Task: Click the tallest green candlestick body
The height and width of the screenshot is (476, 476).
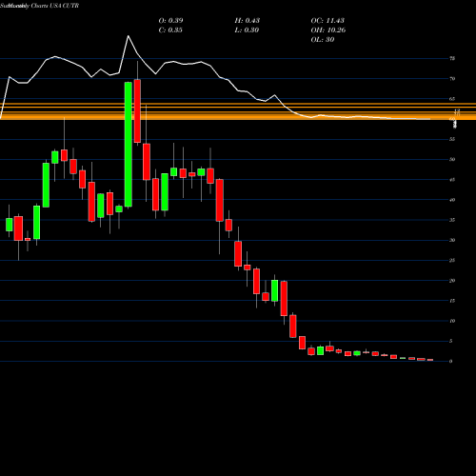Action: pyautogui.click(x=129, y=145)
